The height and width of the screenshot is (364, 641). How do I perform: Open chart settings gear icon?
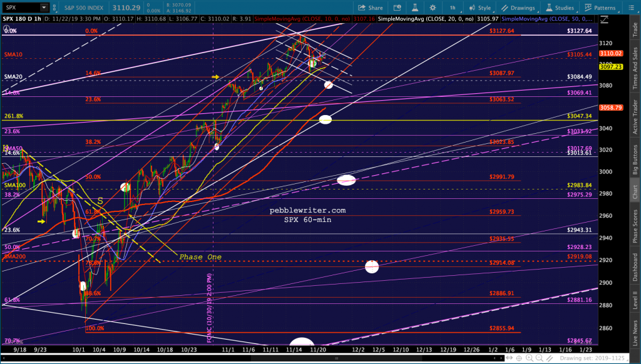click(x=433, y=8)
